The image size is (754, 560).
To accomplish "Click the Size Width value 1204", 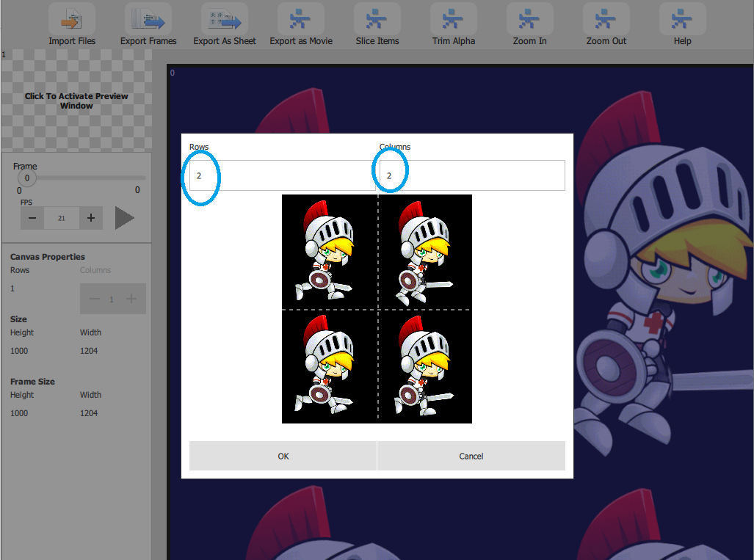I will pyautogui.click(x=89, y=351).
